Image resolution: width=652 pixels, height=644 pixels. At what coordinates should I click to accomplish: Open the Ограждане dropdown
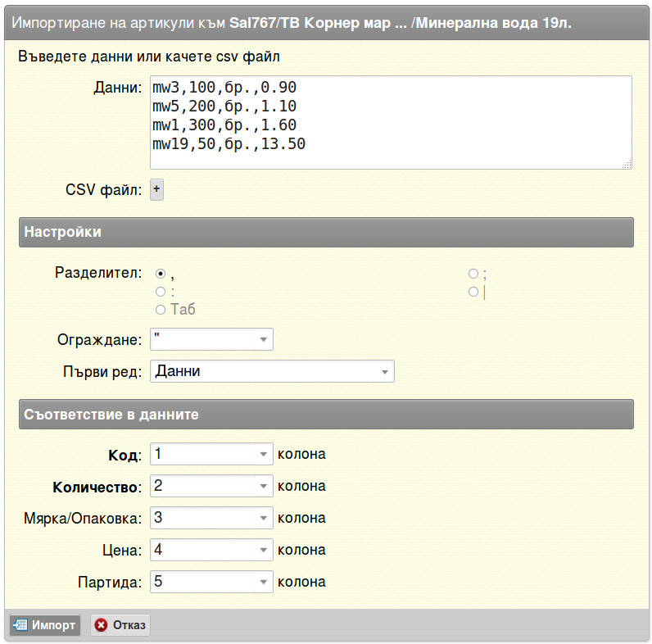pyautogui.click(x=211, y=339)
